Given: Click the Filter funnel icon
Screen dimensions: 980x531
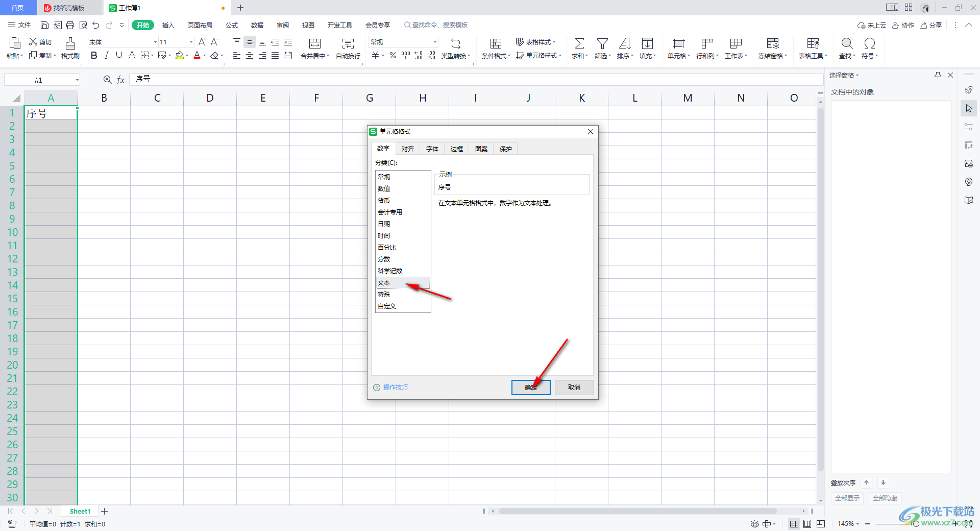Looking at the screenshot, I should coord(602,43).
